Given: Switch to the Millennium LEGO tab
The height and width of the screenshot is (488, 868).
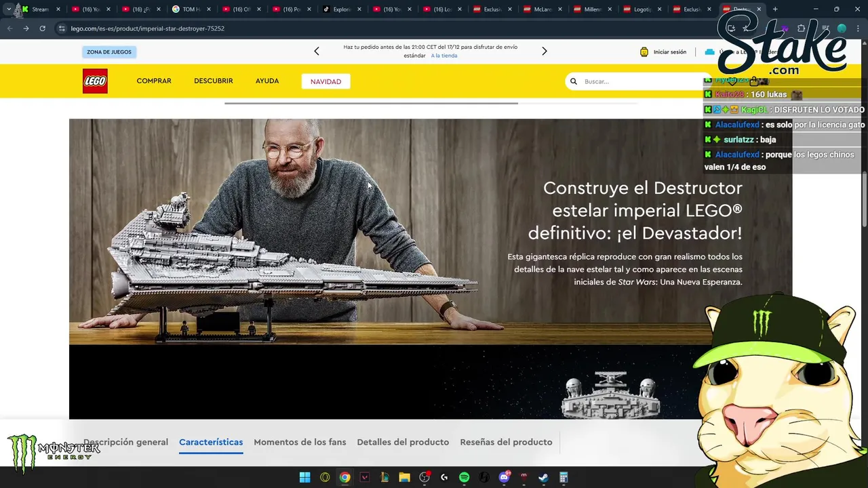Looking at the screenshot, I should click(x=593, y=9).
